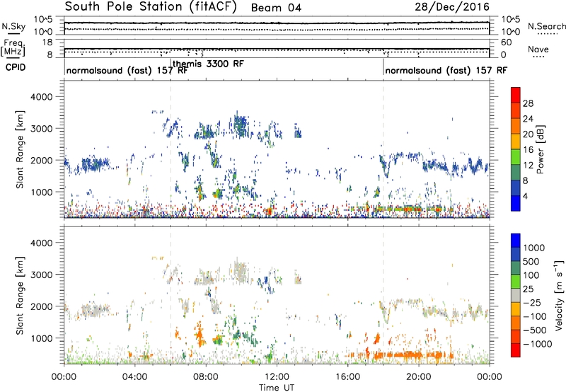The height and width of the screenshot is (392, 566).
Task: Click the "12" tick on Power colorbar
Action: [x=528, y=166]
